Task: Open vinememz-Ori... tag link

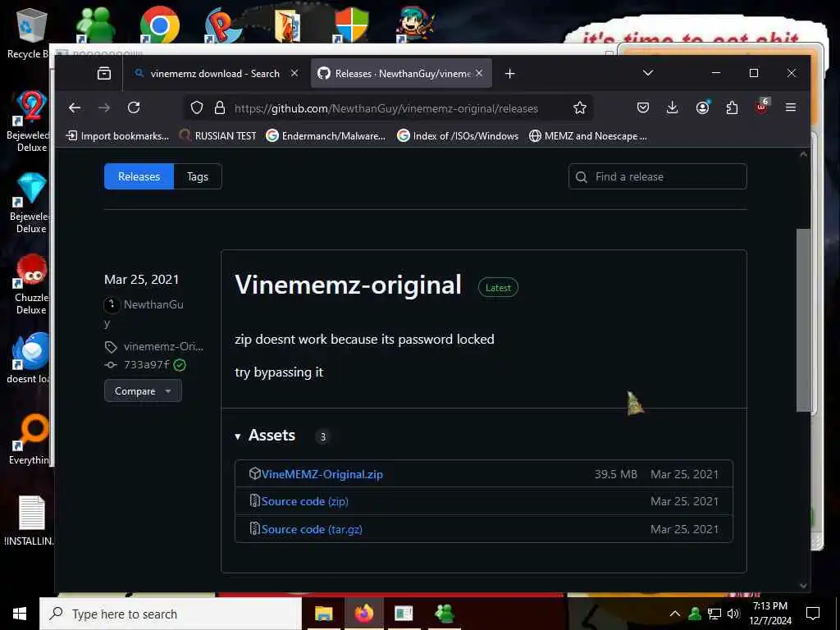Action: (x=163, y=347)
